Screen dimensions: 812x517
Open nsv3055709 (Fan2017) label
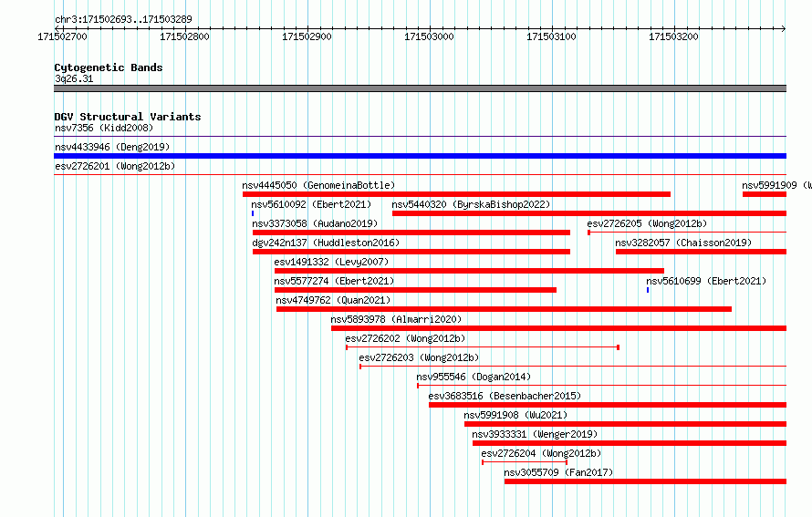558,472
